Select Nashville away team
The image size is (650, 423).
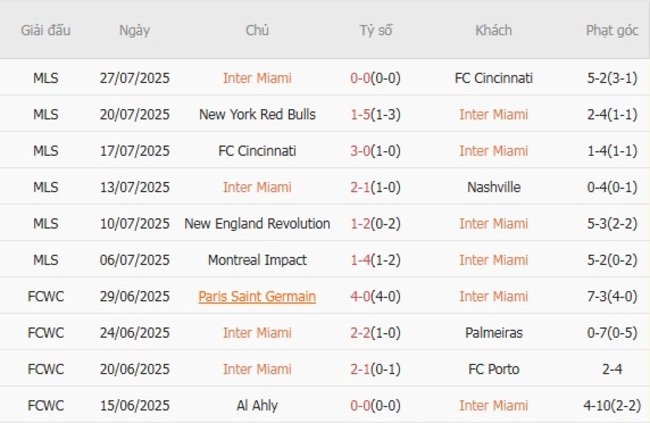pyautogui.click(x=493, y=187)
